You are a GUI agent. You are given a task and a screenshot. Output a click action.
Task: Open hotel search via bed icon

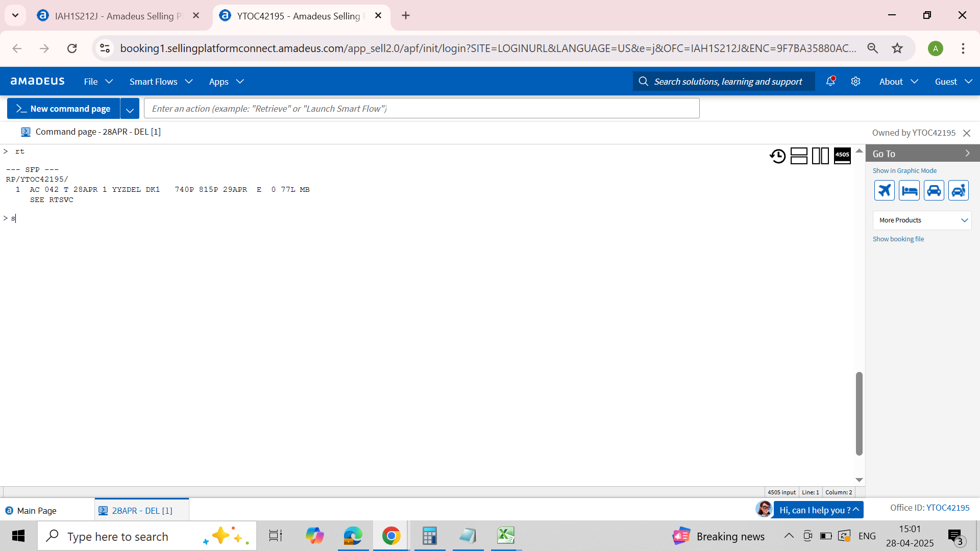[x=909, y=190]
